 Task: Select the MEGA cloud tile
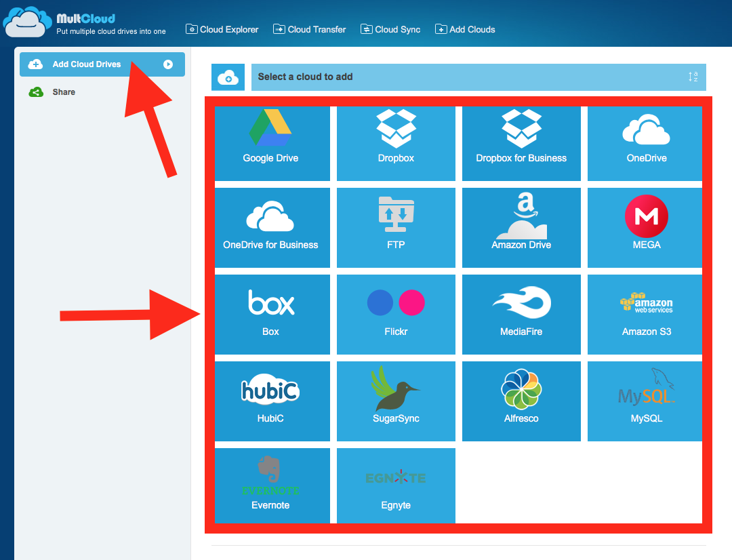645,227
